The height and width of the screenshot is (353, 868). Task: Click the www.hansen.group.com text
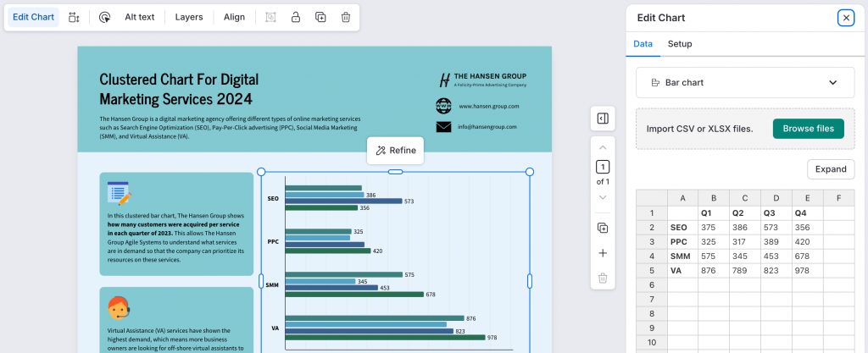click(489, 106)
